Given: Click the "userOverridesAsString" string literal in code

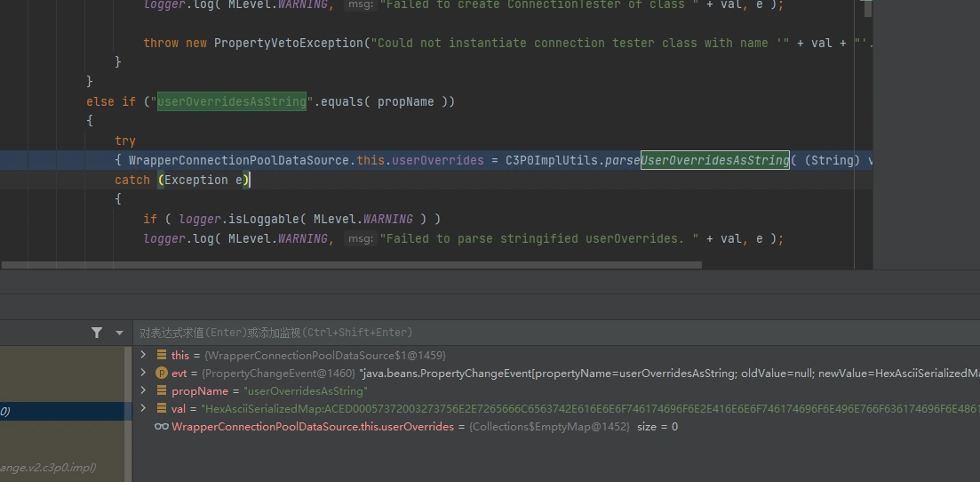Looking at the screenshot, I should tap(232, 101).
